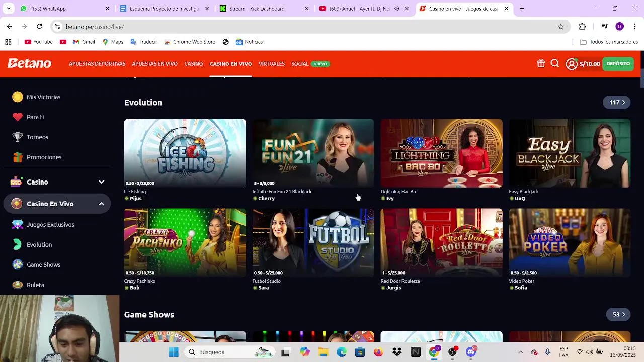Switch to the WhatsApp tab
This screenshot has width=644, height=362.
[x=64, y=9]
